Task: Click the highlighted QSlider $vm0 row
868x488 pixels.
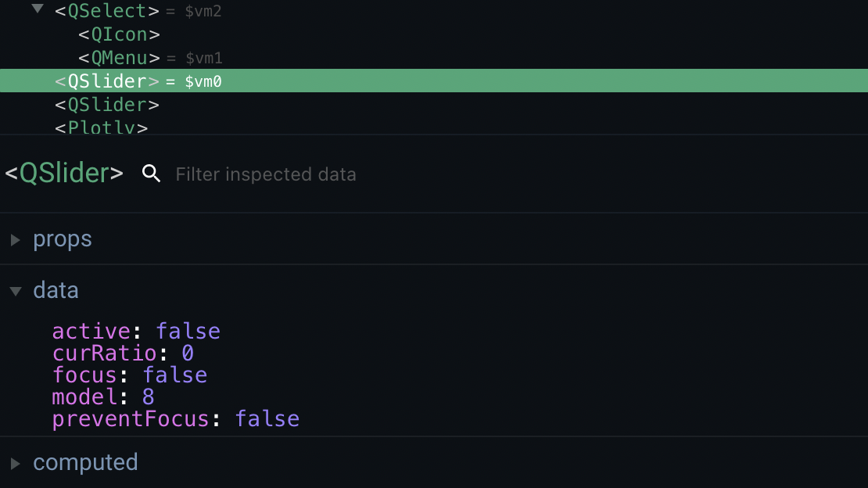Action: point(434,81)
